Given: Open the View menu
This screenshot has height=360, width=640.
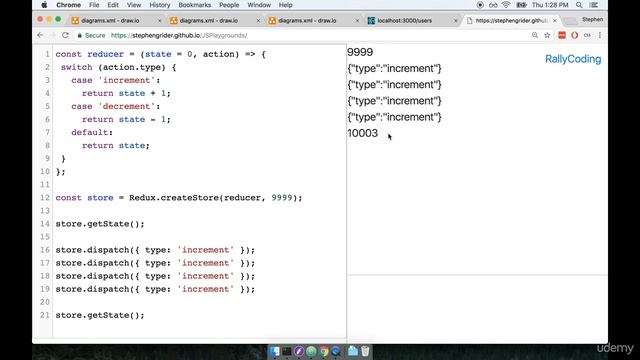Looking at the screenshot, I should pos(133,5).
